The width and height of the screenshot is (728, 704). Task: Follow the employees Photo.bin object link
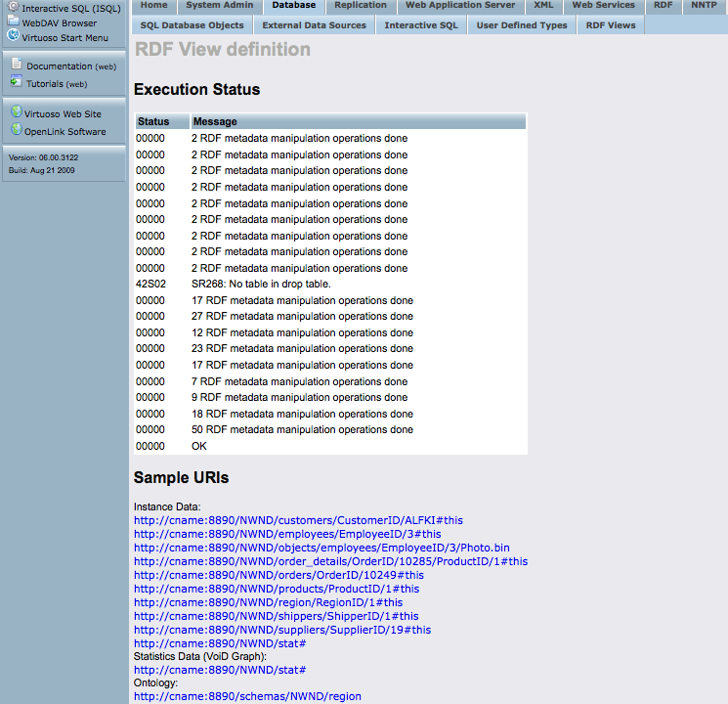[x=321, y=548]
